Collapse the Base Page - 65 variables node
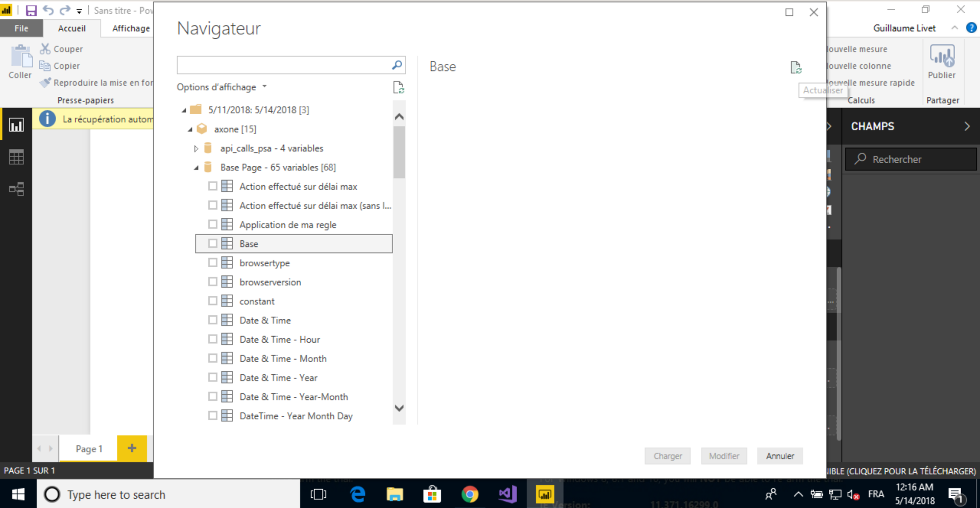This screenshot has height=508, width=980. [196, 168]
